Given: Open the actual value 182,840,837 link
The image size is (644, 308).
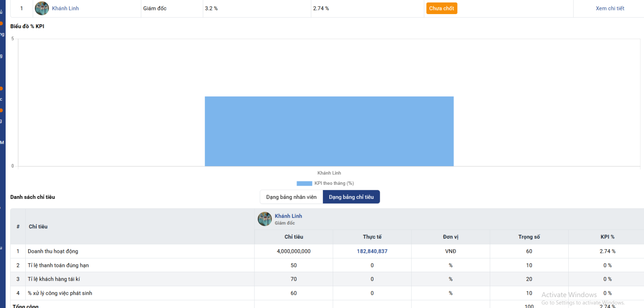Looking at the screenshot, I should (x=372, y=251).
